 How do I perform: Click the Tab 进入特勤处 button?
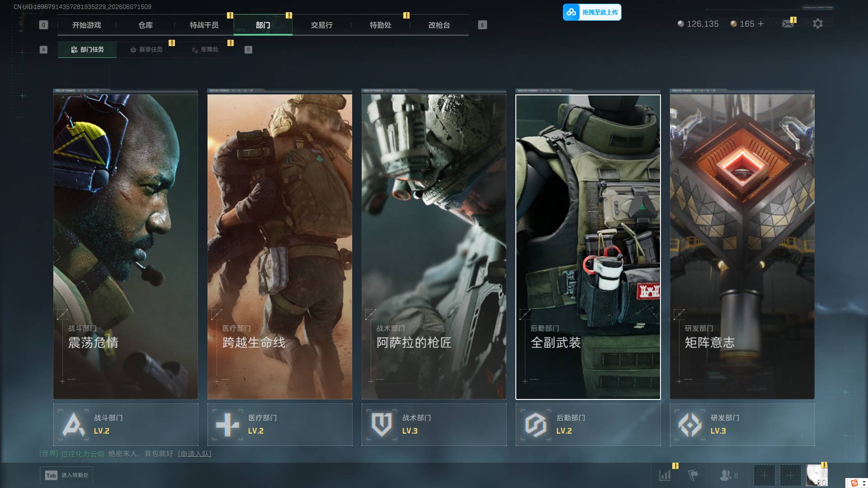tap(66, 475)
